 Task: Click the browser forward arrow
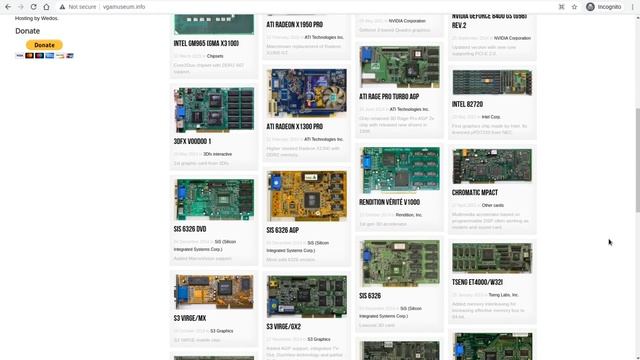pyautogui.click(x=20, y=7)
